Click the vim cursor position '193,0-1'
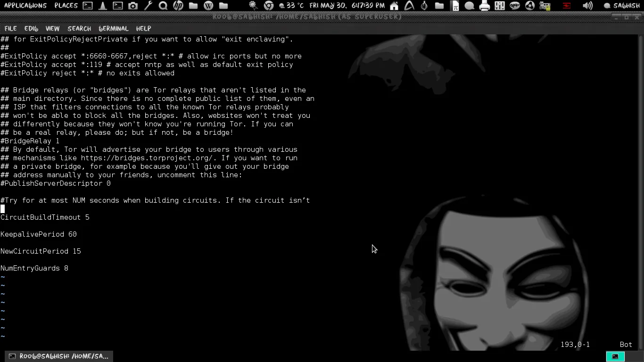 click(x=575, y=345)
